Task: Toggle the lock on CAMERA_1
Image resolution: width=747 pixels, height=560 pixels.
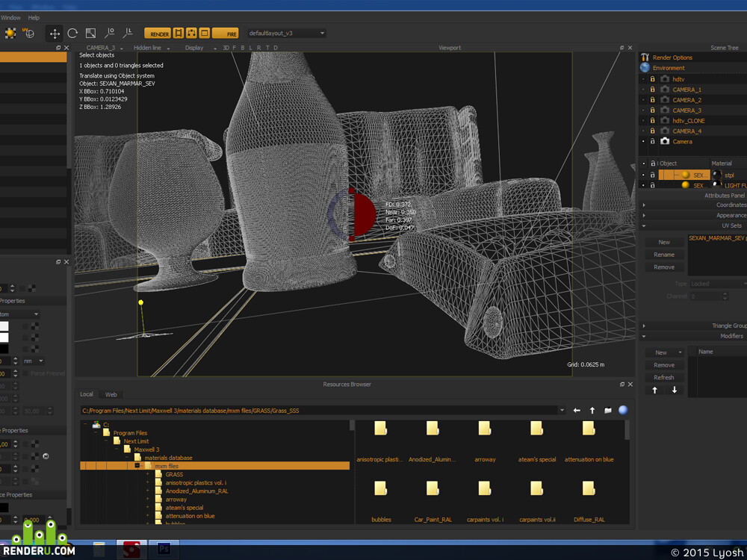Action: coord(653,90)
